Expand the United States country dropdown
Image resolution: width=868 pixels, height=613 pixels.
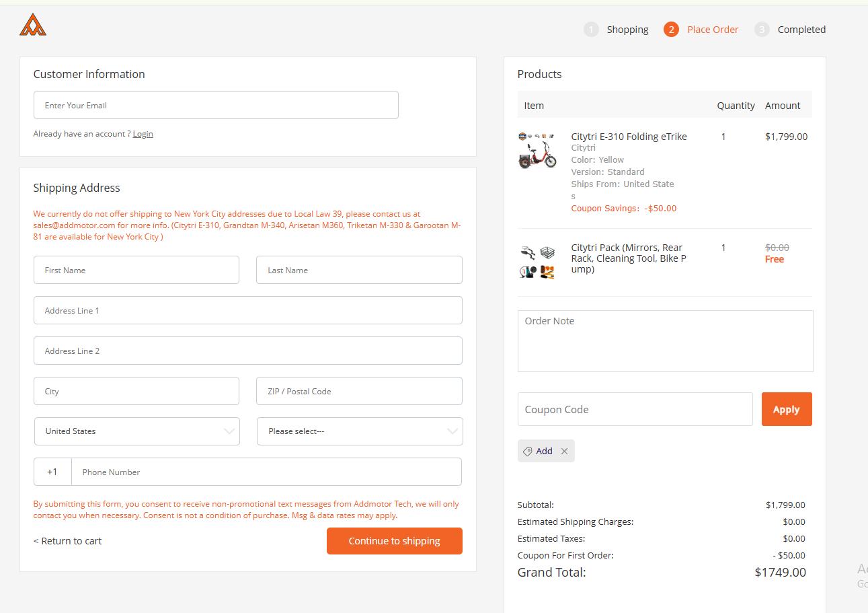(137, 431)
